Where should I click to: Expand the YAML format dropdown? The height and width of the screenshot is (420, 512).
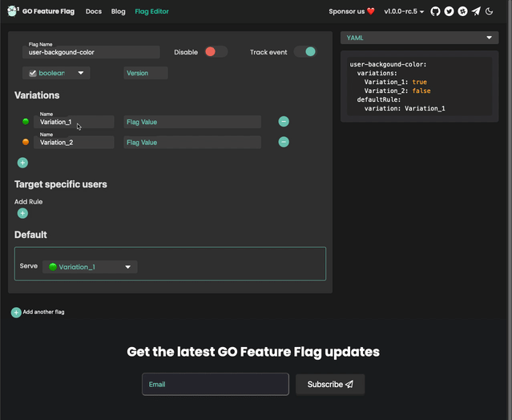tap(420, 38)
